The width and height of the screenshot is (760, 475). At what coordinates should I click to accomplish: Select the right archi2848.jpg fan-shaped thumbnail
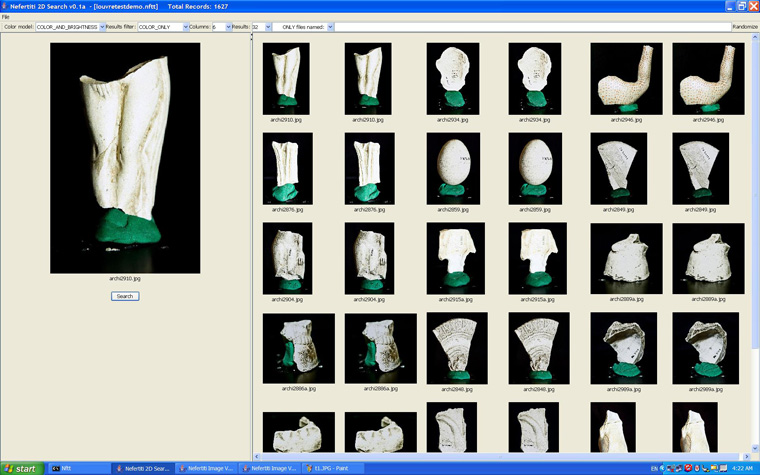pyautogui.click(x=539, y=348)
